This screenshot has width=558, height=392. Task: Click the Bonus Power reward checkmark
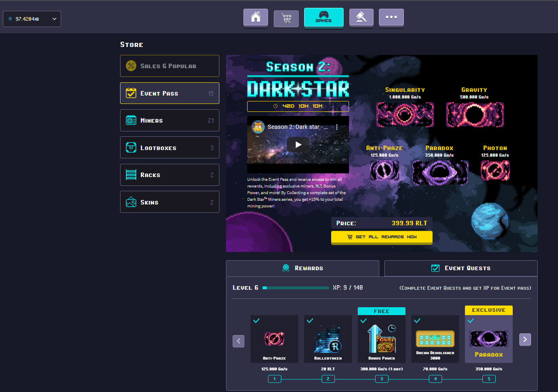coord(364,321)
